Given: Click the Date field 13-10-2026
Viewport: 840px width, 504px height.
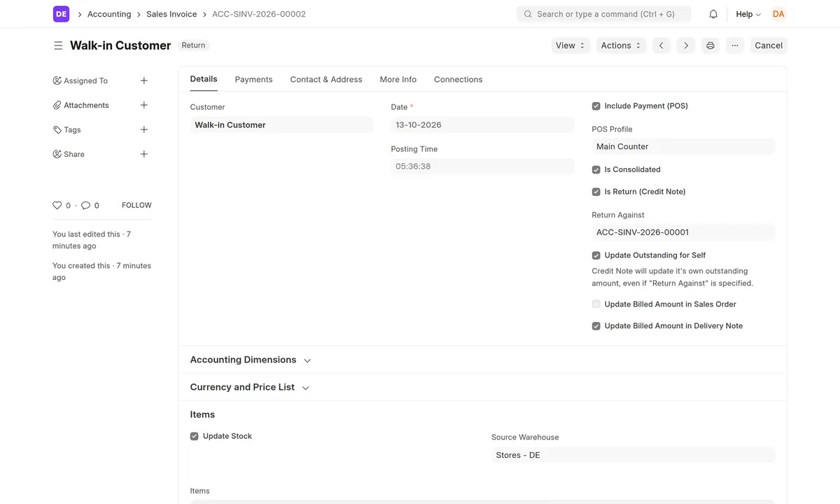Looking at the screenshot, I should pos(482,125).
